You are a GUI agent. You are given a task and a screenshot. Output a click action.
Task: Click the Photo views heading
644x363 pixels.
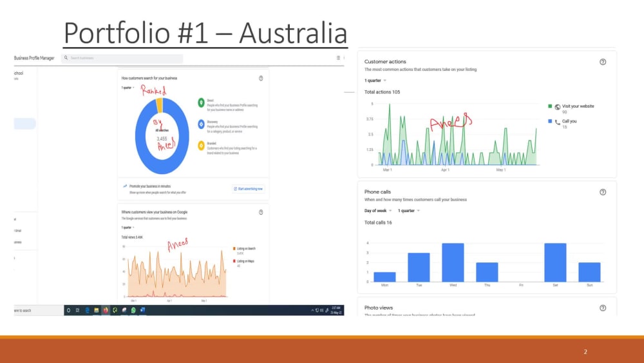point(378,308)
